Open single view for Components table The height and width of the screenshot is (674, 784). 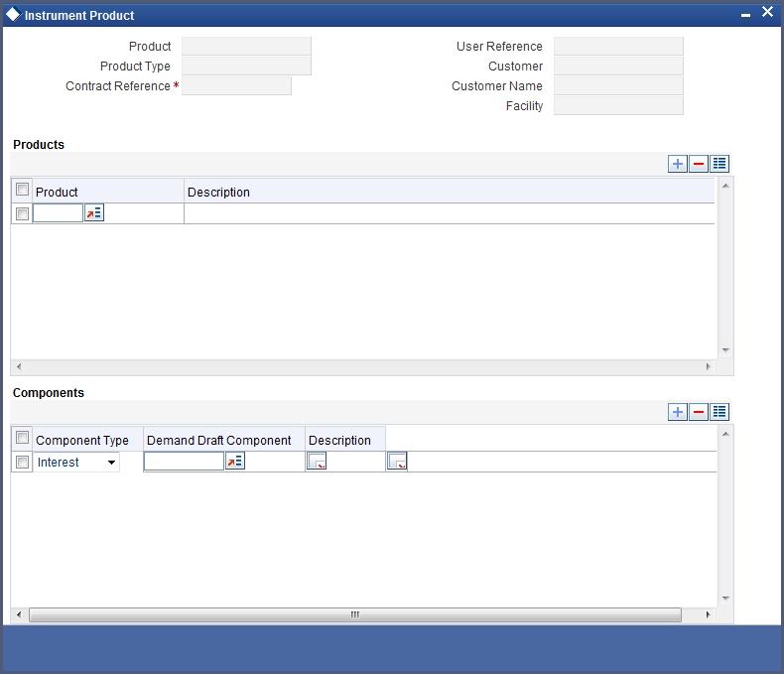click(719, 412)
